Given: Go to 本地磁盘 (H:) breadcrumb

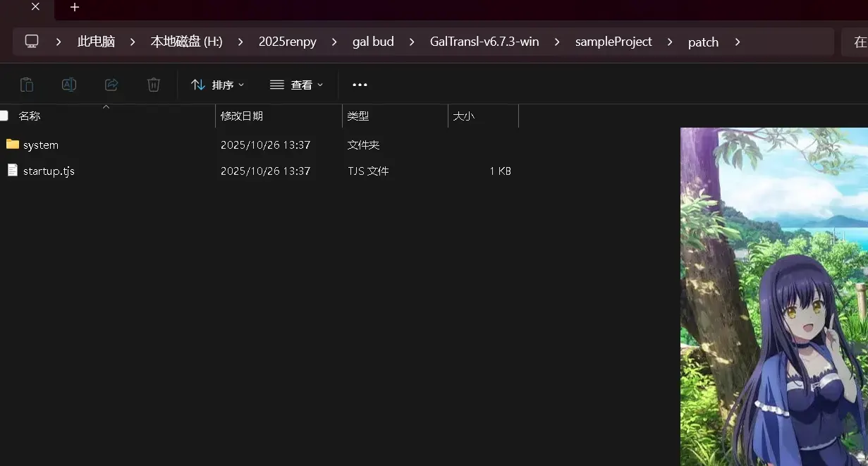Looking at the screenshot, I should 186,42.
